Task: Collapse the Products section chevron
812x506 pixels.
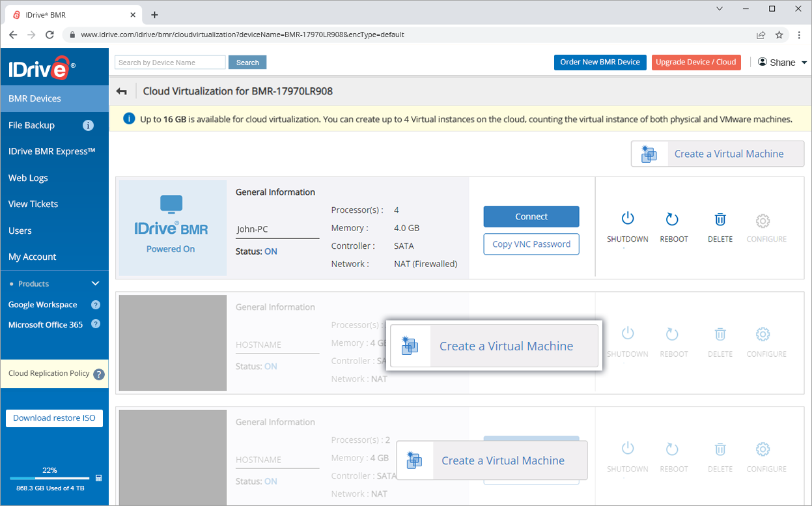Action: (x=96, y=284)
